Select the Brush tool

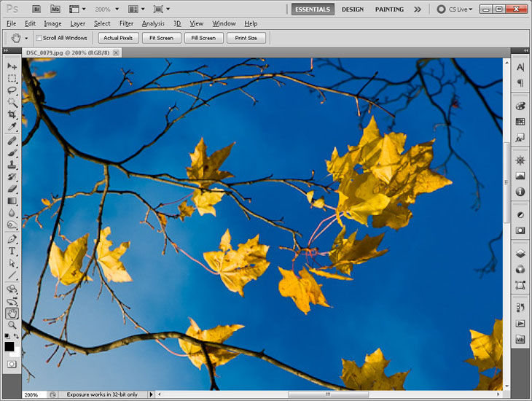click(x=12, y=153)
